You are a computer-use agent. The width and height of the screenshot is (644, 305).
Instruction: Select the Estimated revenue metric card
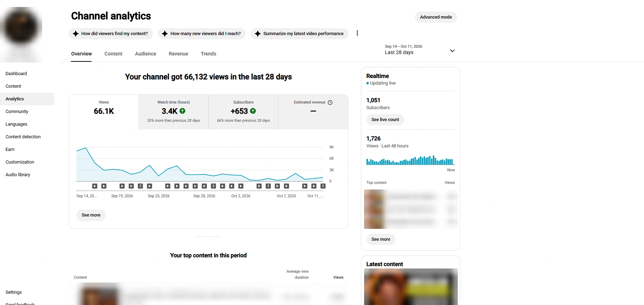313,112
